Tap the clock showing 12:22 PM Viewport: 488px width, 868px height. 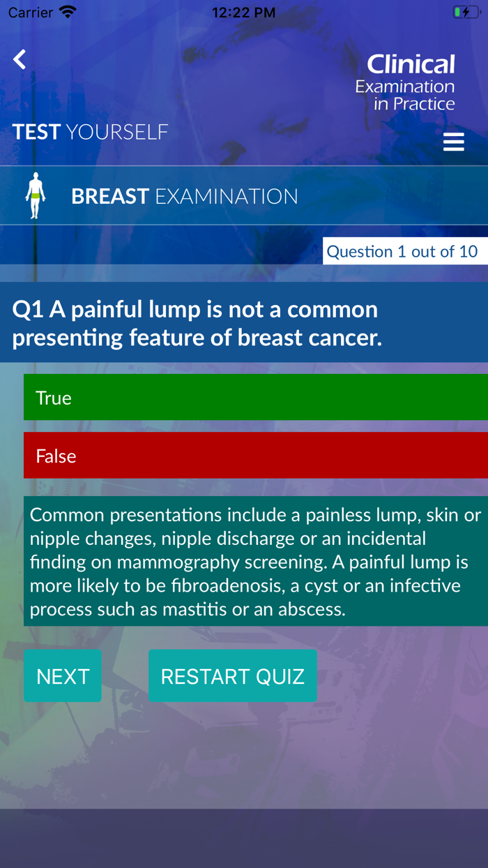pyautogui.click(x=243, y=12)
